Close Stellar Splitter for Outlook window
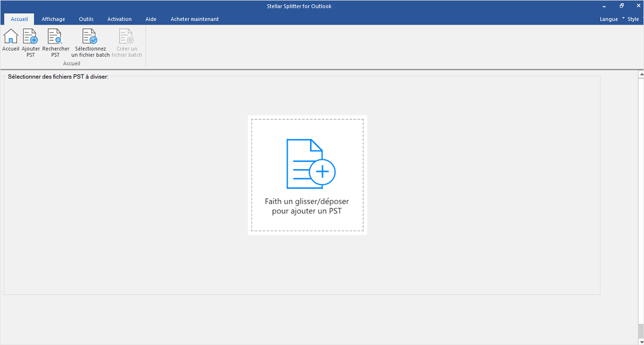This screenshot has width=644, height=345. coord(638,6)
